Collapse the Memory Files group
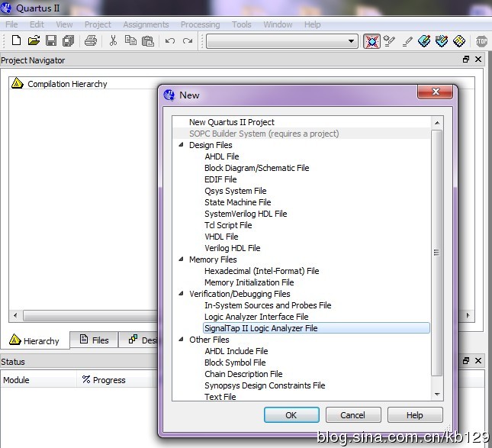 click(x=181, y=259)
